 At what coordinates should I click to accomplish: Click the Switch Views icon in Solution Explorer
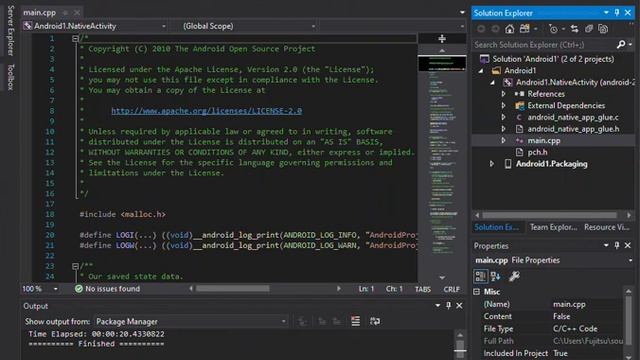[x=525, y=29]
